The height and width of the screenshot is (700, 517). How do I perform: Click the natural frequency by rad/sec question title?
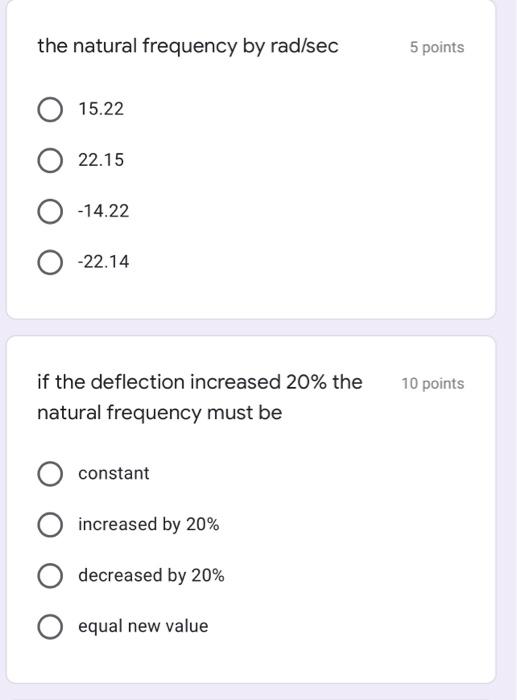pyautogui.click(x=188, y=46)
